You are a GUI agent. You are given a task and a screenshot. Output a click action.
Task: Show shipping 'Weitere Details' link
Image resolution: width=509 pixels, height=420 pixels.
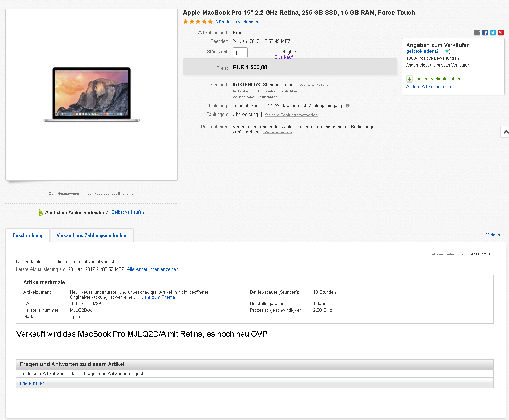(x=314, y=85)
